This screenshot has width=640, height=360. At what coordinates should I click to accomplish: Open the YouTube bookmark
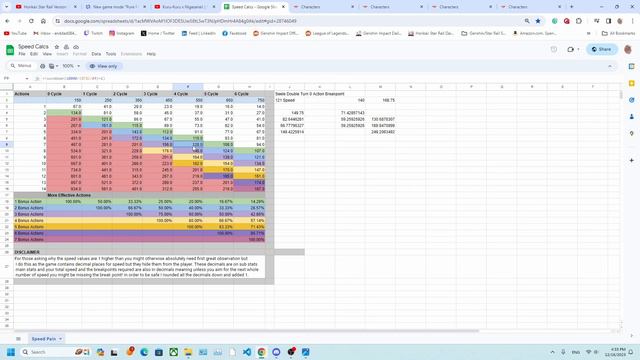[x=16, y=33]
